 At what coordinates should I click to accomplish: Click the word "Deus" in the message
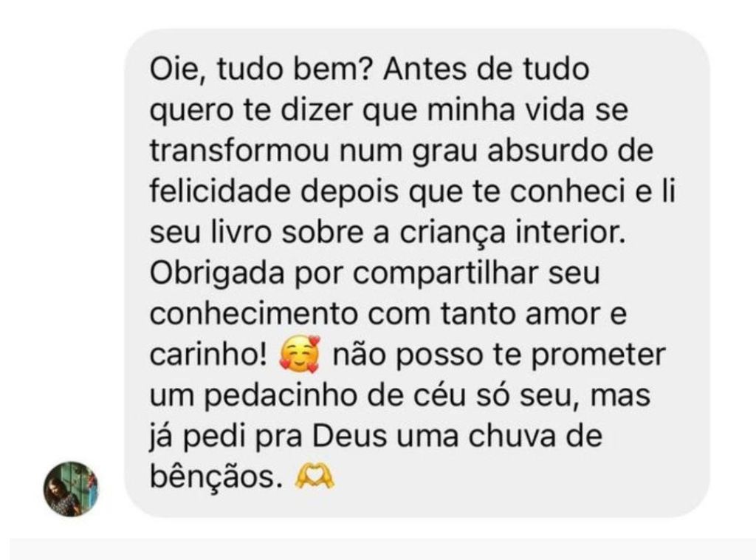(x=349, y=437)
